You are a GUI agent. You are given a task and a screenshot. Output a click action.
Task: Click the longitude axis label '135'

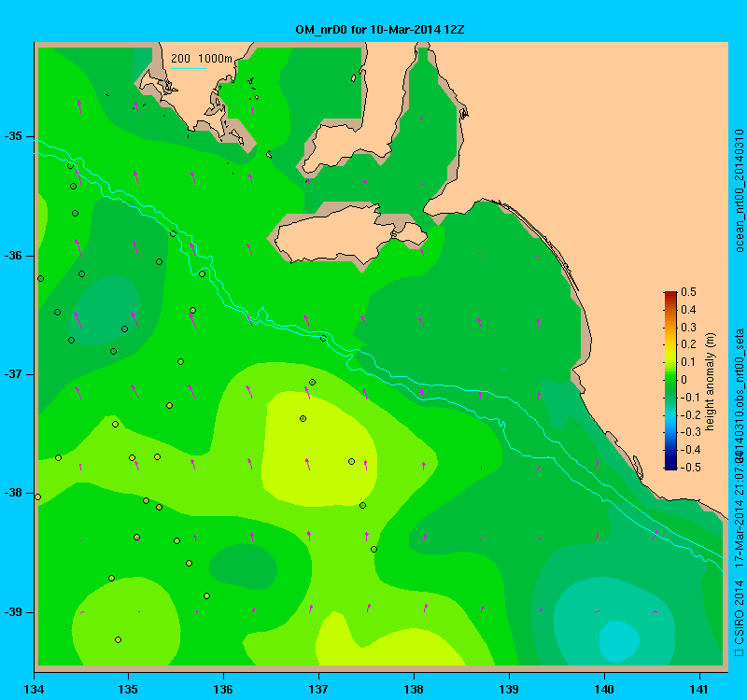coord(128,689)
